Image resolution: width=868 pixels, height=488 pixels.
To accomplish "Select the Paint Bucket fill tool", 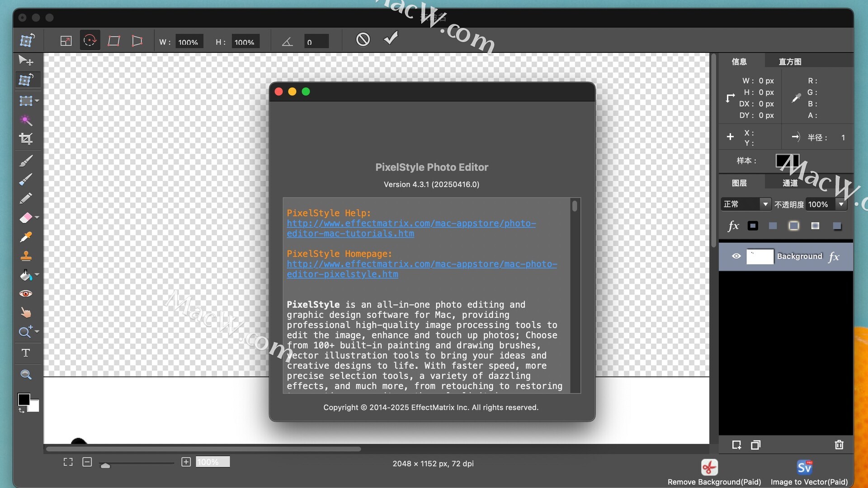I will coord(25,275).
